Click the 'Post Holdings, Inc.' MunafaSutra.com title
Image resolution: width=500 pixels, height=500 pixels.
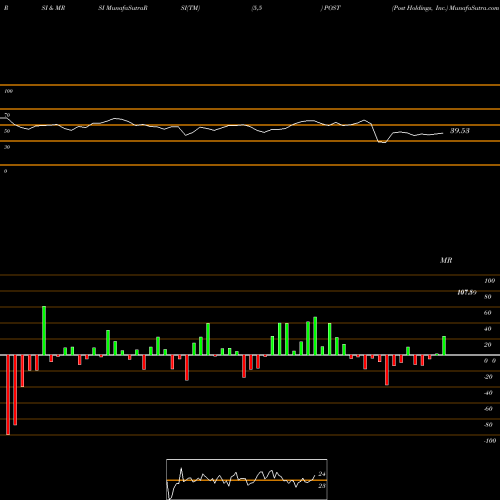point(445,8)
